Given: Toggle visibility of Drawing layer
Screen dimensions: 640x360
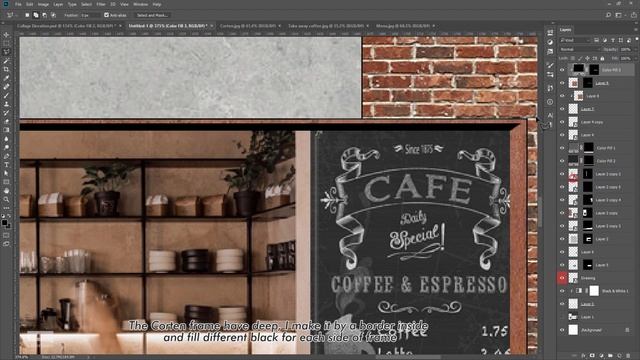Looking at the screenshot, I should click(562, 278).
